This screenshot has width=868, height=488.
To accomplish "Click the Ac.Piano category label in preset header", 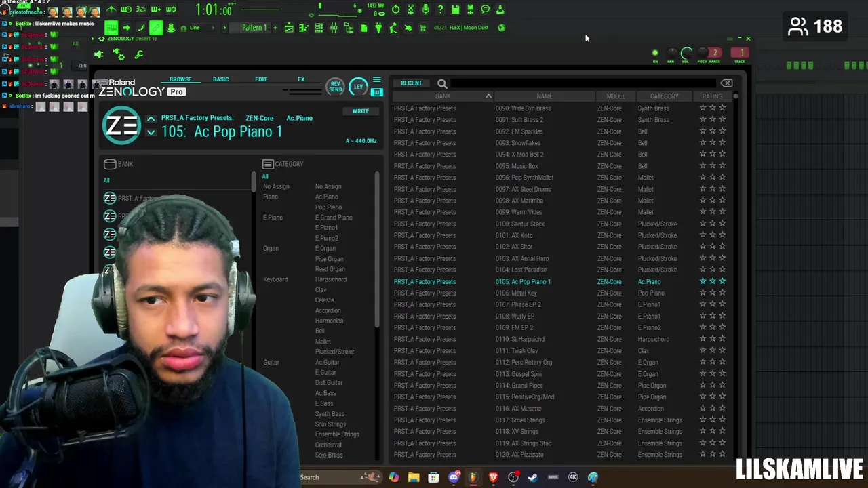I will pyautogui.click(x=299, y=118).
